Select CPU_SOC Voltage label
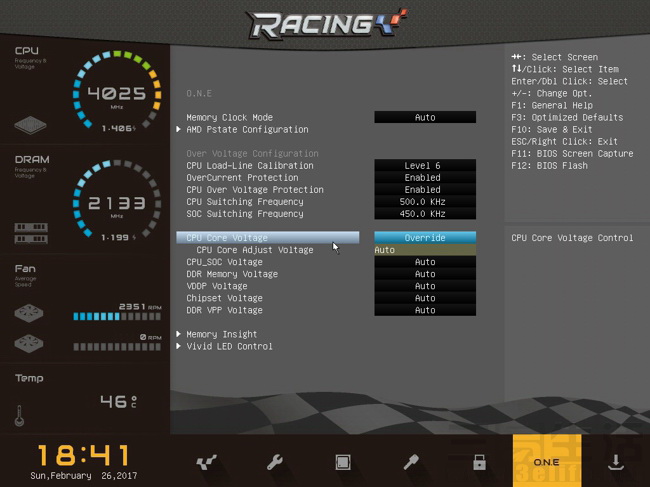The image size is (650, 487). [x=224, y=262]
